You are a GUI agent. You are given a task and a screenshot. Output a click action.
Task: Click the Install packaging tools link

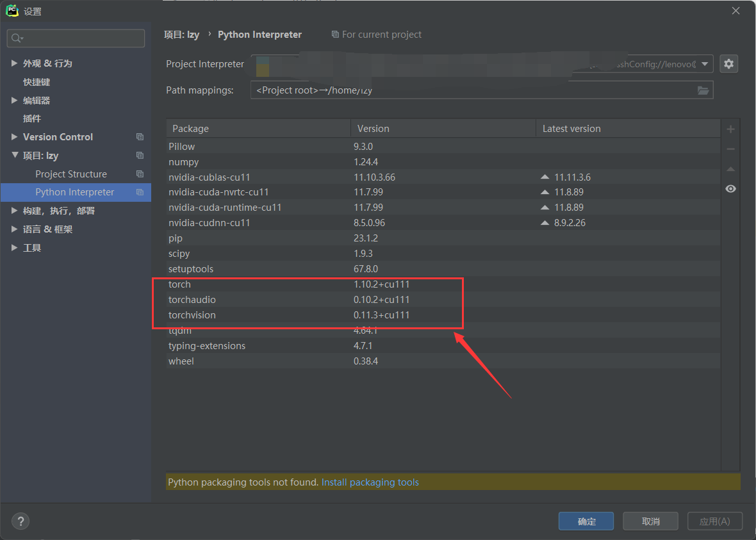pos(370,482)
